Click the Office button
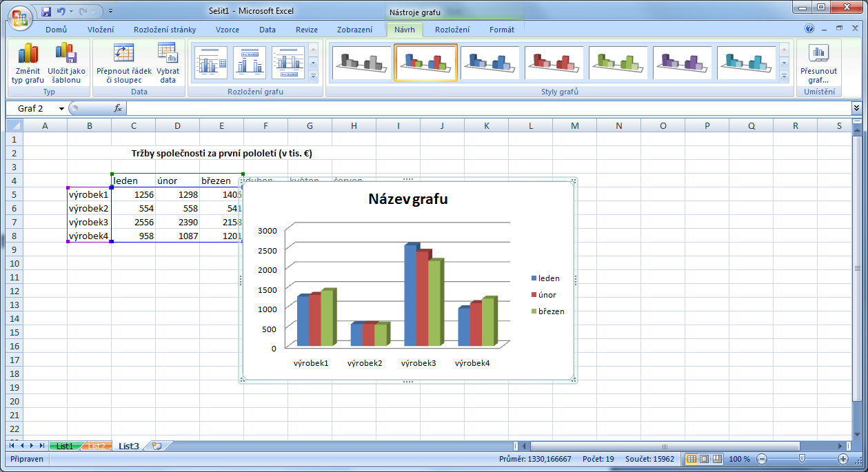This screenshot has height=472, width=868. pyautogui.click(x=21, y=17)
